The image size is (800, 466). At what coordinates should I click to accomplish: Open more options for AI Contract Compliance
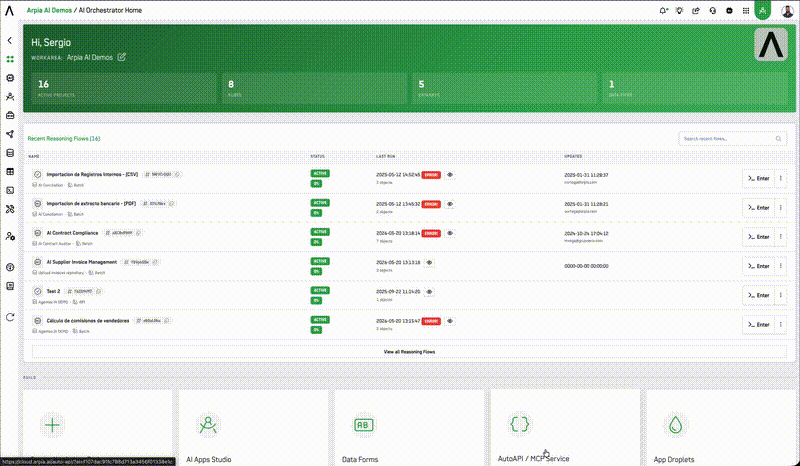click(x=781, y=237)
